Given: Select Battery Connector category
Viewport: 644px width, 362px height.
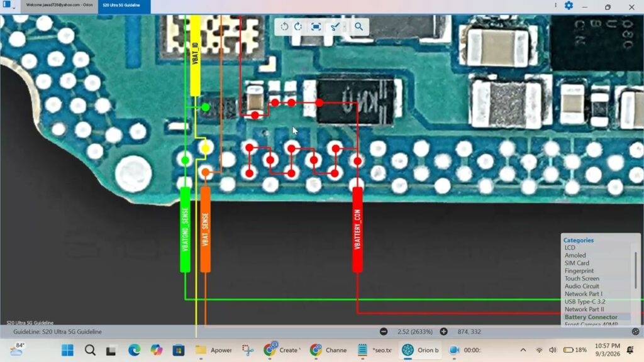Looking at the screenshot, I should 591,317.
